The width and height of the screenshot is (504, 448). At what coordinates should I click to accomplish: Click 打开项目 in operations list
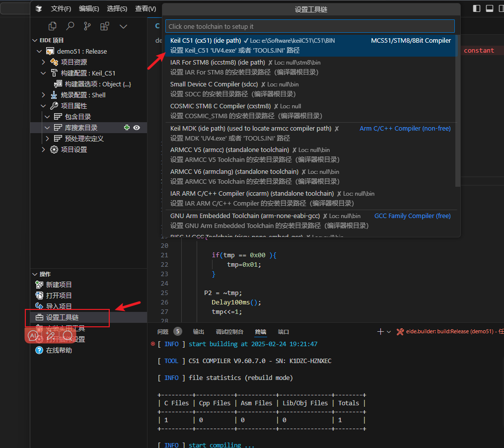click(59, 296)
